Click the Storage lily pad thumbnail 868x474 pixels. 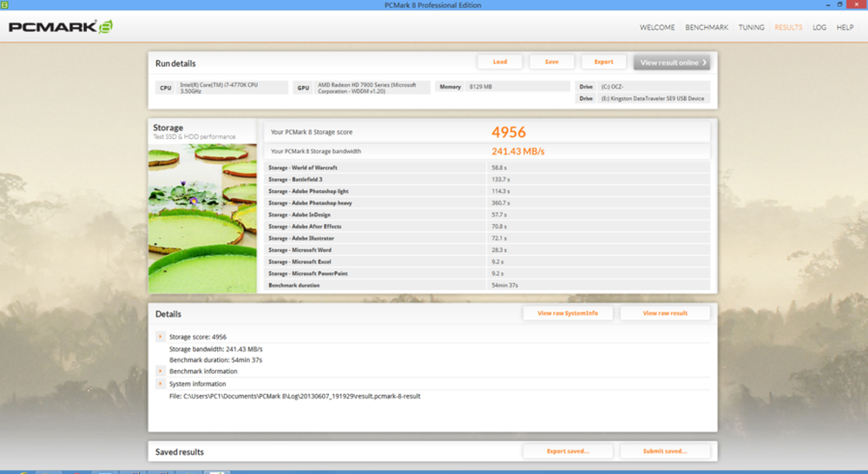[x=202, y=218]
